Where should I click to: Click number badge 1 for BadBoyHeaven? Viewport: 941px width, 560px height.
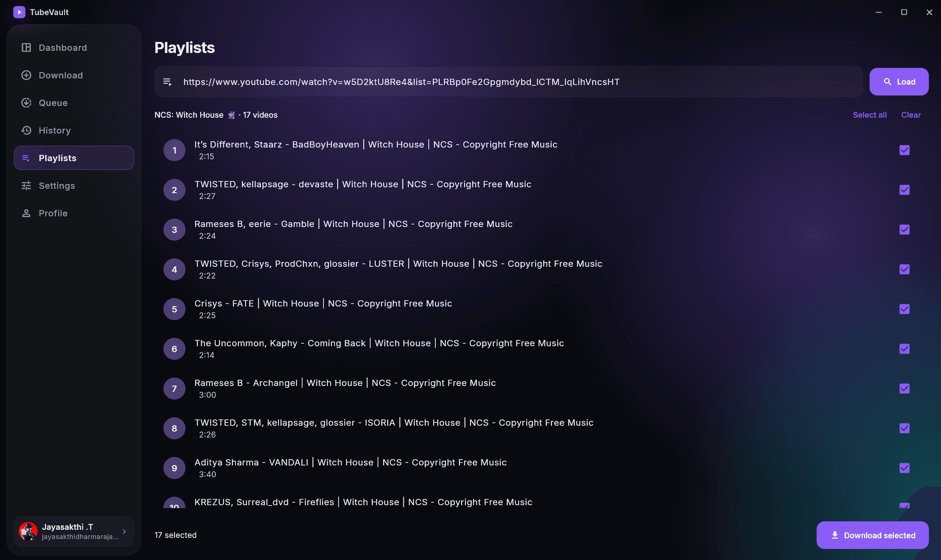[x=174, y=150]
